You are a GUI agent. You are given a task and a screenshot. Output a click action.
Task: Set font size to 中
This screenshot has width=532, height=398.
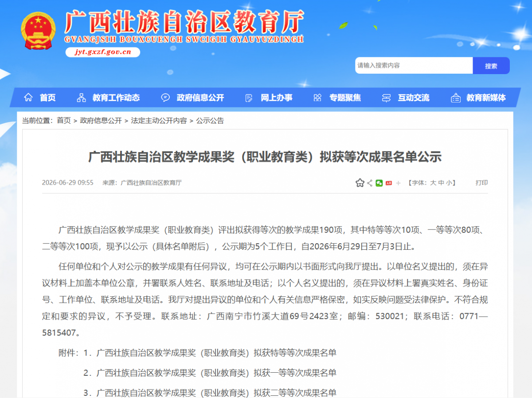pos(441,183)
